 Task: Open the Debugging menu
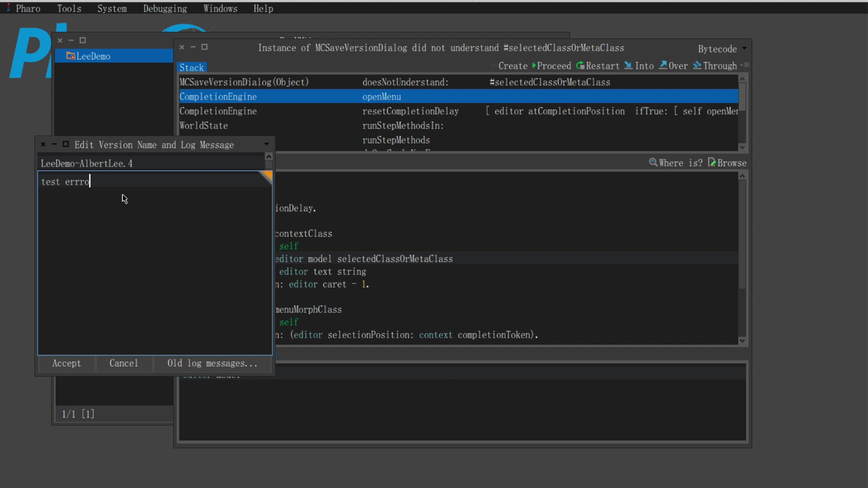(x=165, y=9)
